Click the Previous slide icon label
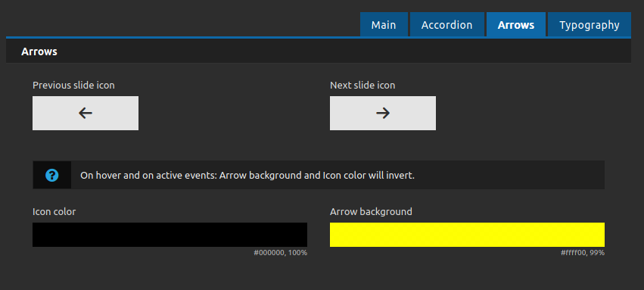Screen dimensions: 644x290 coord(73,86)
